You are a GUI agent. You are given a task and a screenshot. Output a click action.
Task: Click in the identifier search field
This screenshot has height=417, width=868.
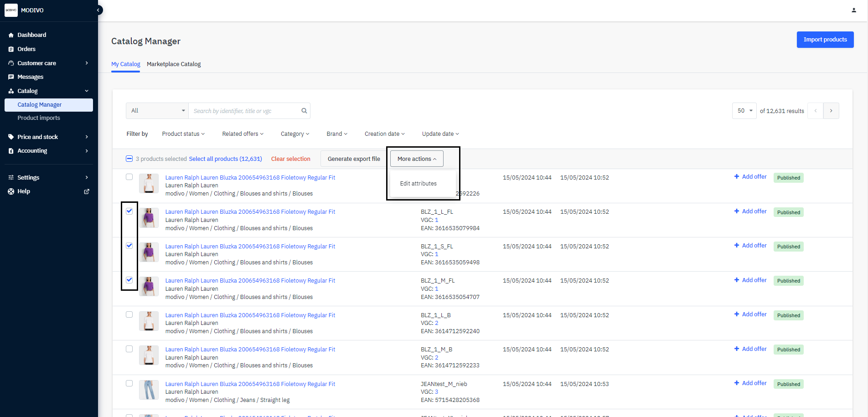246,111
